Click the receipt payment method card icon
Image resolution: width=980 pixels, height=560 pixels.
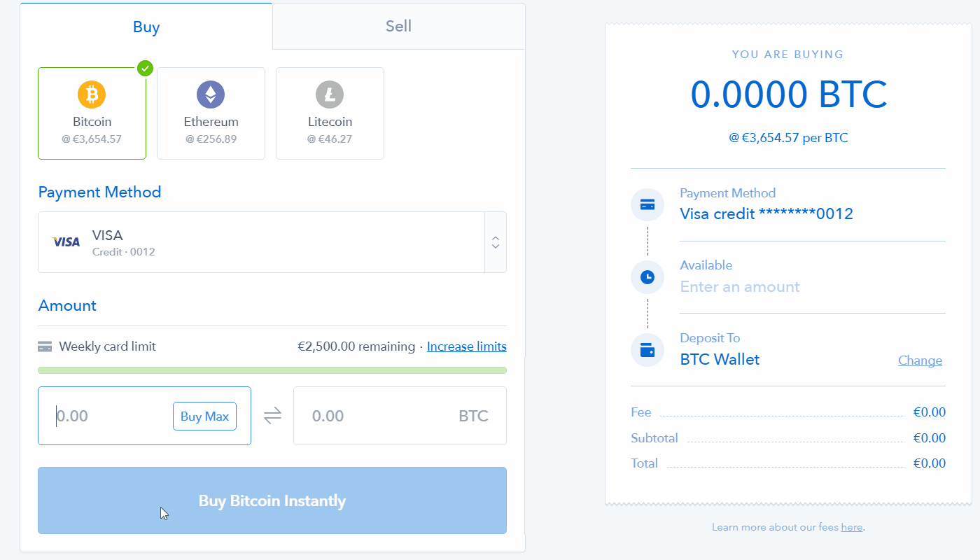pos(647,204)
